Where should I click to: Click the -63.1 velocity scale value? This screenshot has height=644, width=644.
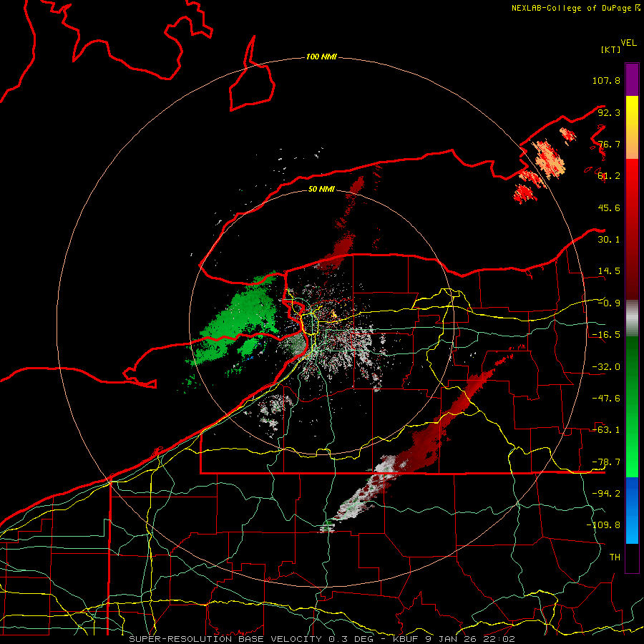pyautogui.click(x=606, y=430)
